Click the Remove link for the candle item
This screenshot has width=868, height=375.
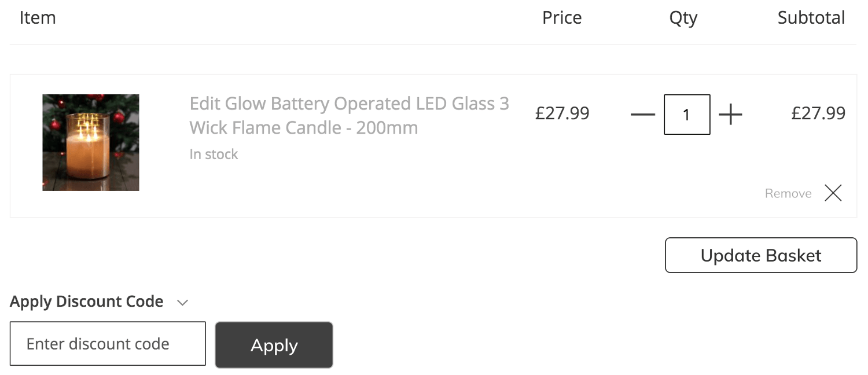coord(788,193)
